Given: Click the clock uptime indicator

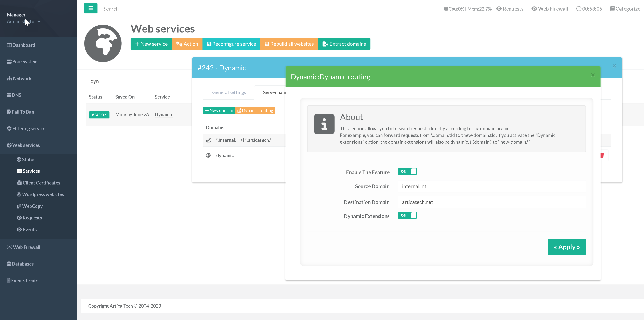Looking at the screenshot, I should 589,9.
